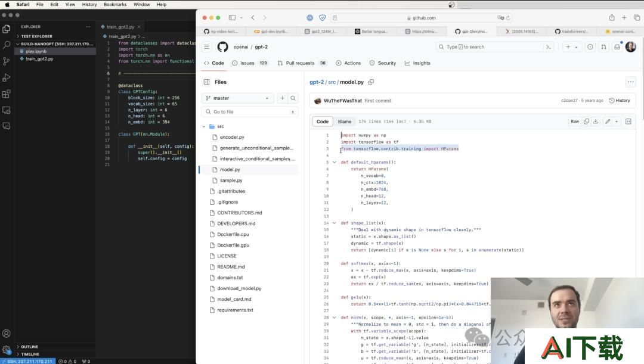
Task: Open VS Code Remote Explorer icon
Action: point(6,110)
